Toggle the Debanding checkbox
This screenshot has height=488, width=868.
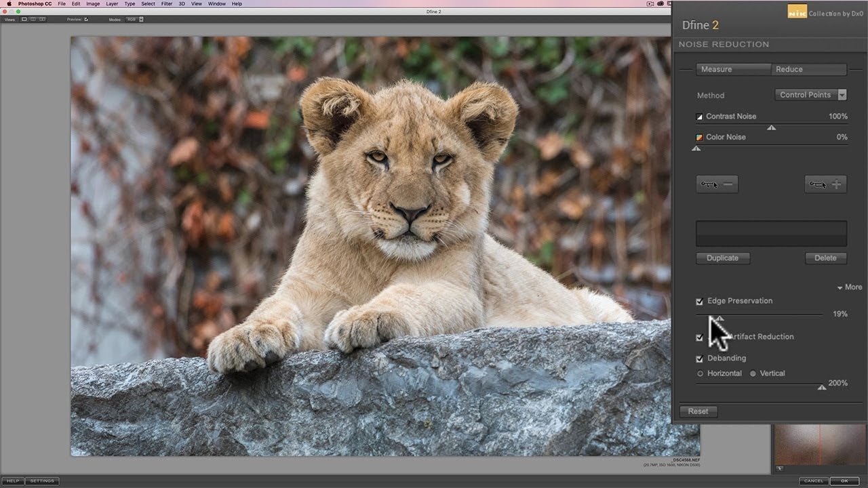point(700,359)
